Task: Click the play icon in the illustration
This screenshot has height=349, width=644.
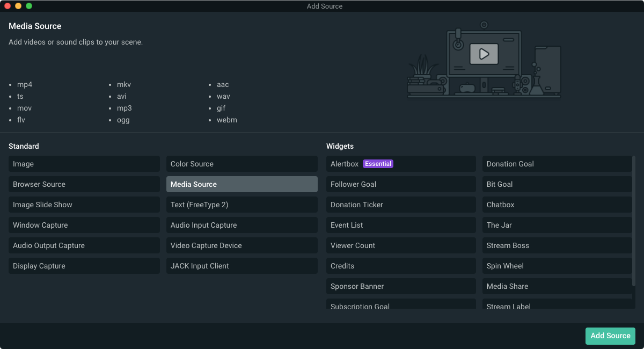Action: (x=484, y=54)
